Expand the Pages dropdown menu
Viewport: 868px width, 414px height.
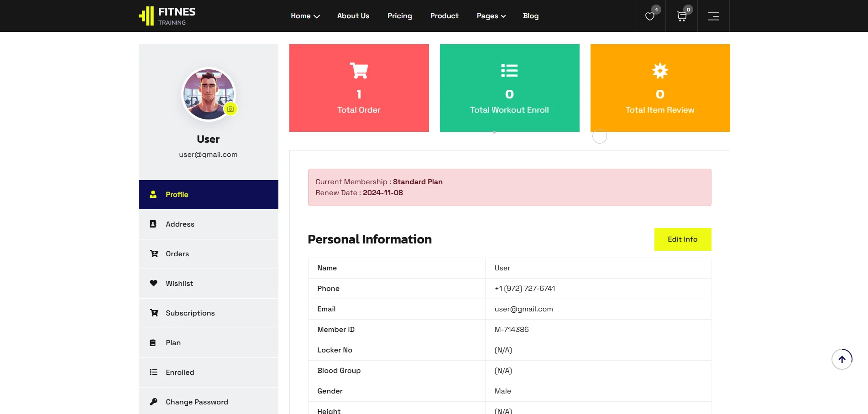click(491, 16)
